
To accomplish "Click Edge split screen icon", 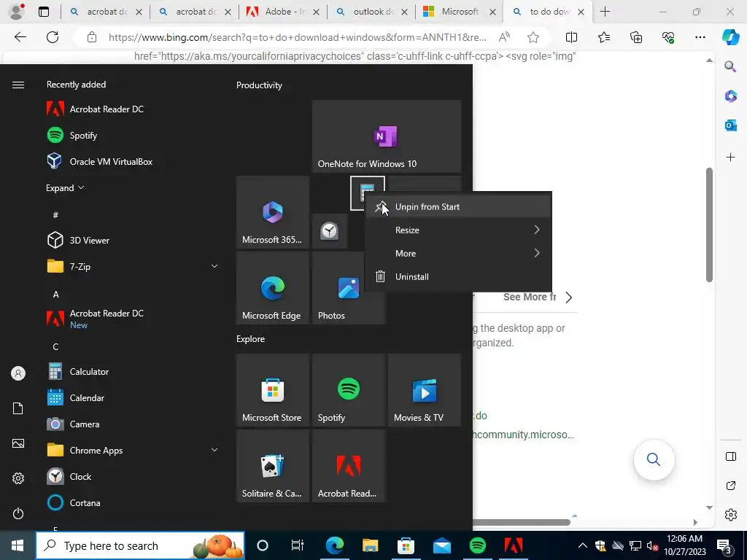I will [571, 37].
